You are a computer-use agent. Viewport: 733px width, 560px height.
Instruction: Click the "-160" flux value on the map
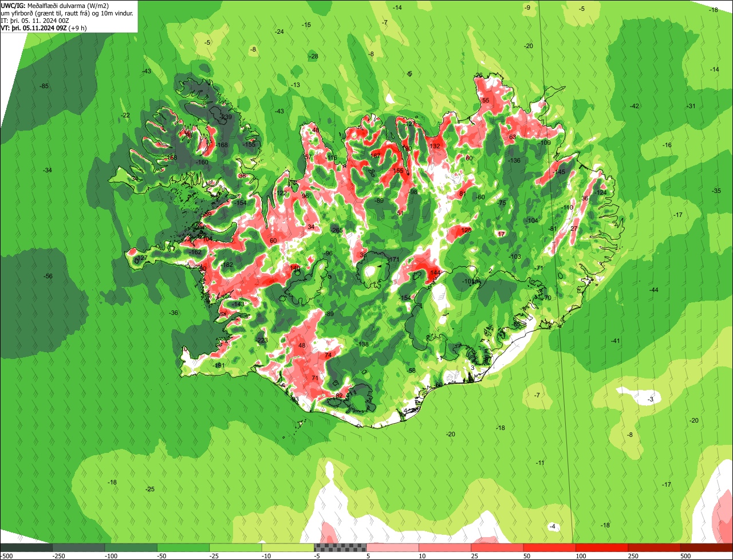tap(202, 162)
